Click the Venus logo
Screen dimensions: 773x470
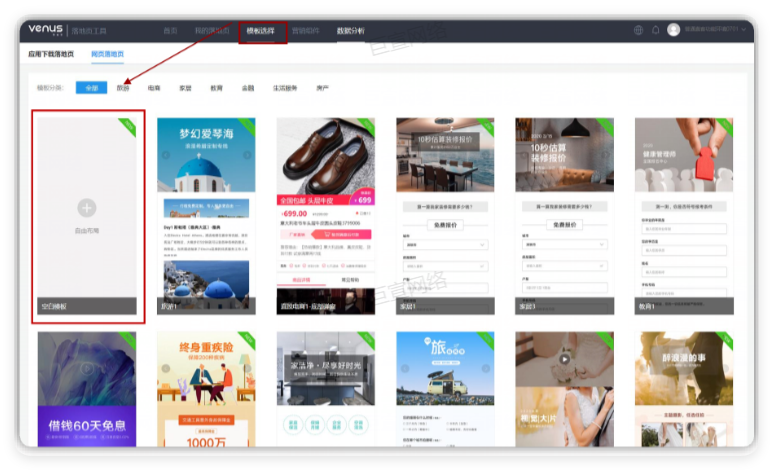click(x=45, y=30)
